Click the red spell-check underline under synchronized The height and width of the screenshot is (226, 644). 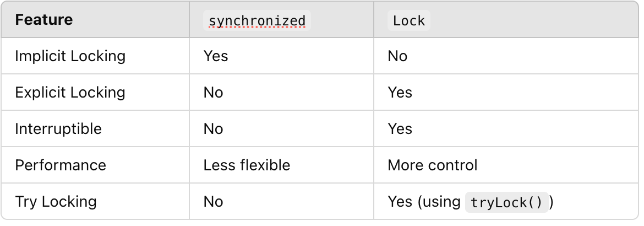click(257, 27)
